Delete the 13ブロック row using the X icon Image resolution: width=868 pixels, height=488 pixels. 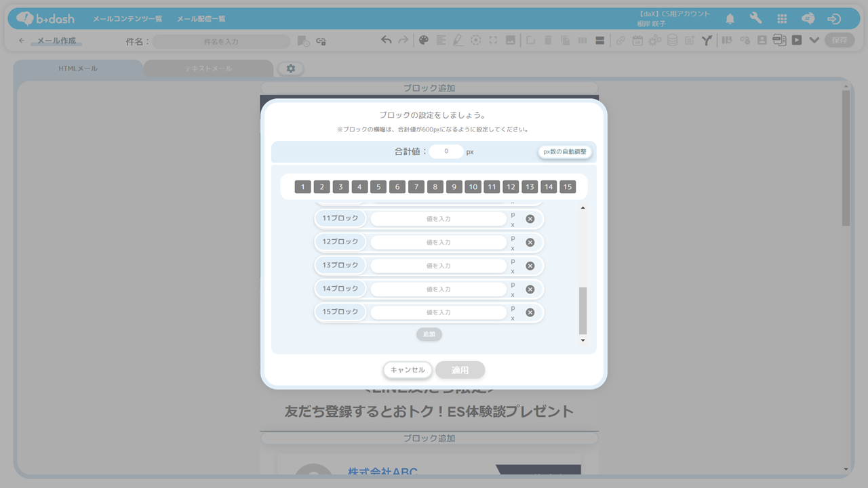pos(530,266)
